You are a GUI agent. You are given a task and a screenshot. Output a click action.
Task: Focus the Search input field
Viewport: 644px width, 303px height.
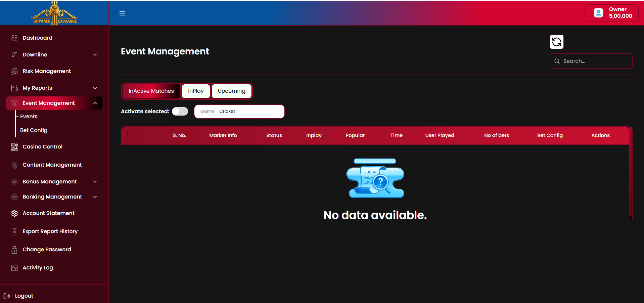pyautogui.click(x=591, y=61)
